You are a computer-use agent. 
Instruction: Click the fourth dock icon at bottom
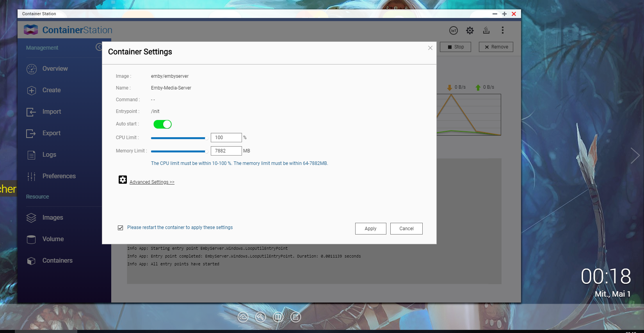click(x=295, y=317)
